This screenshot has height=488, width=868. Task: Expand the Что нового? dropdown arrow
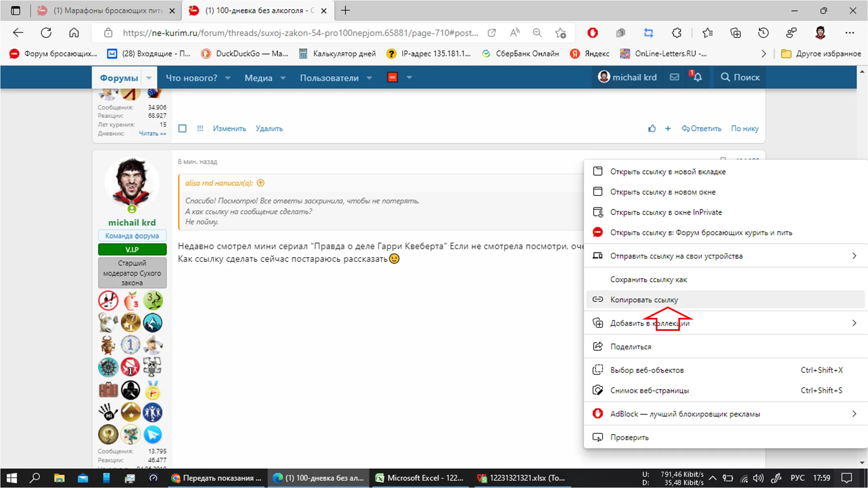pos(228,78)
